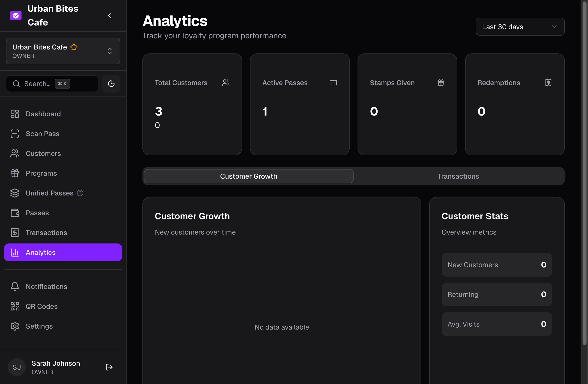Screen dimensions: 588x384
Task: Expand the Urban Bites Cafe workspace selector
Action: click(110, 51)
